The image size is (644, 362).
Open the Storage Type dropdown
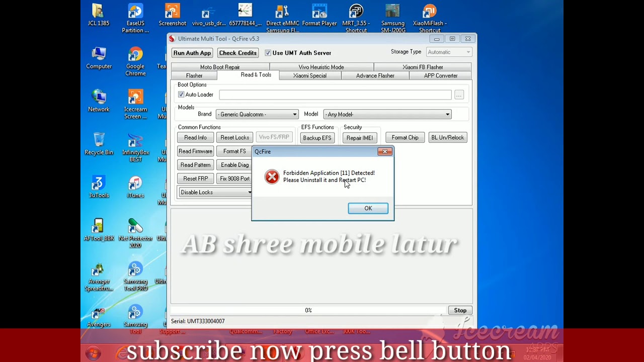449,52
